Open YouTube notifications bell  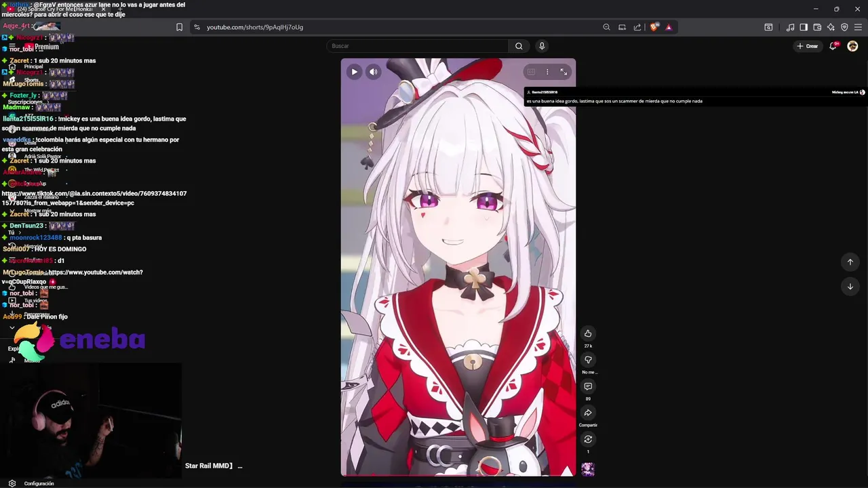pyautogui.click(x=833, y=46)
